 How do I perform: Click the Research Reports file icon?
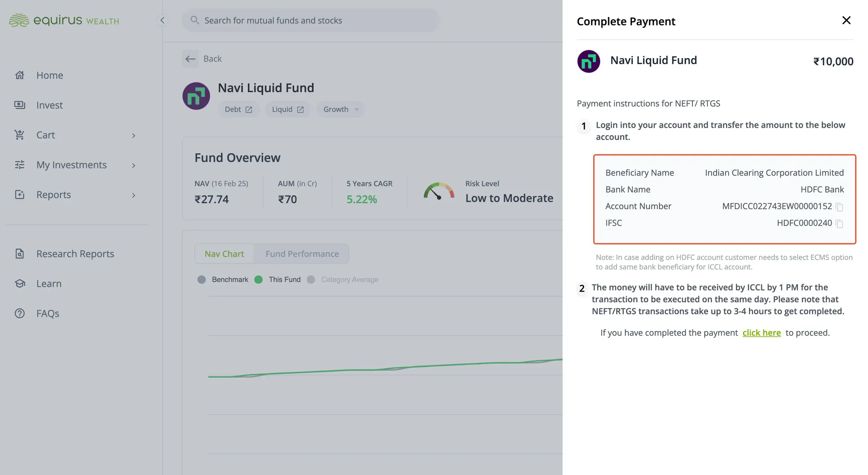(x=19, y=254)
